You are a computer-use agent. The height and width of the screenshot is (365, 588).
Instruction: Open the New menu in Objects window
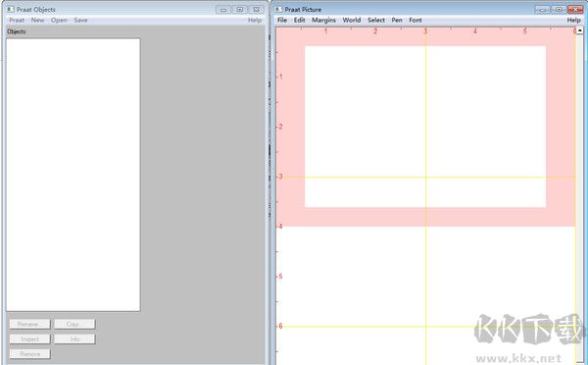click(37, 21)
